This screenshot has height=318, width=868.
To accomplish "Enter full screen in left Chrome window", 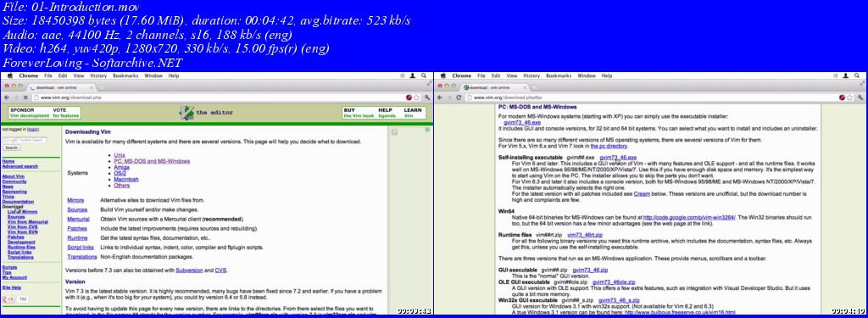I will pyautogui.click(x=429, y=83).
